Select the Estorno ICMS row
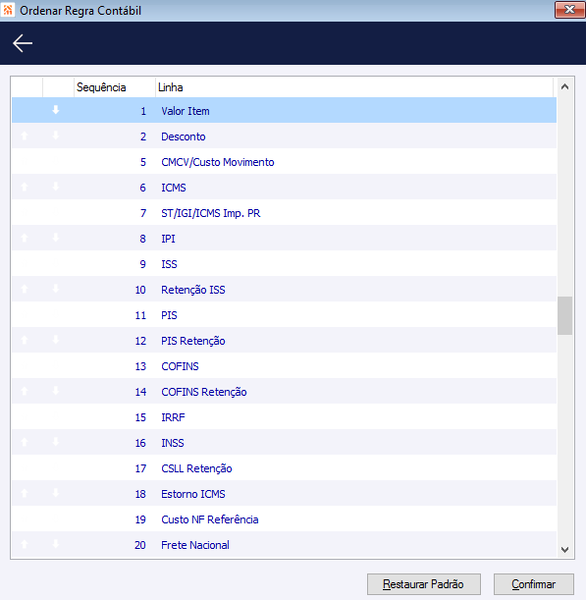586x600 pixels. coord(284,494)
